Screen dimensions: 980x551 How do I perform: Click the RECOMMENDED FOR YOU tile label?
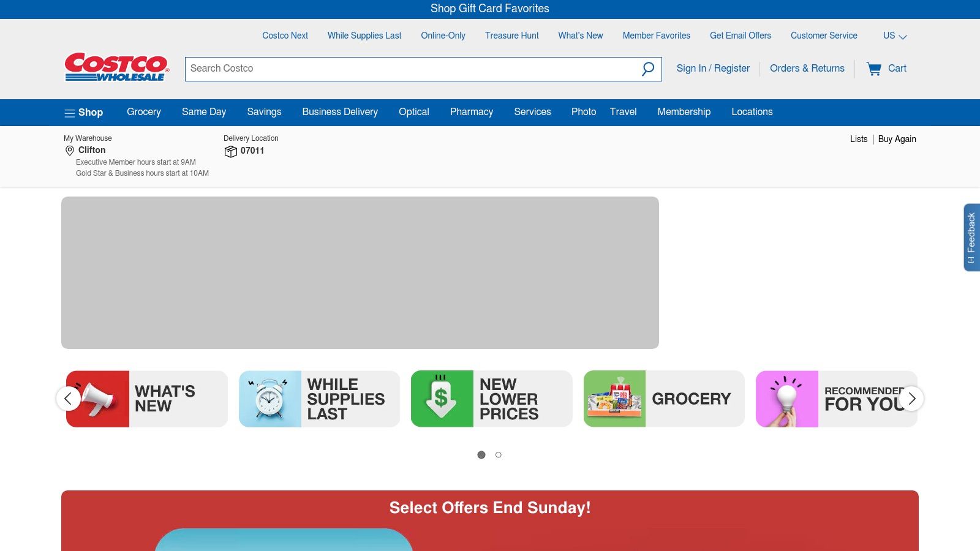point(864,399)
